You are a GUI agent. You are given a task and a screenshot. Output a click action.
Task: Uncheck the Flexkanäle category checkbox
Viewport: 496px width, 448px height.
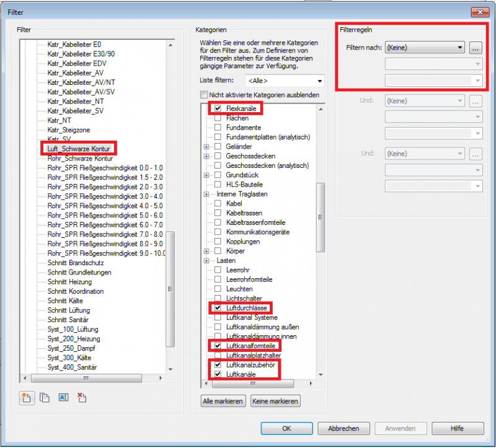click(218, 108)
